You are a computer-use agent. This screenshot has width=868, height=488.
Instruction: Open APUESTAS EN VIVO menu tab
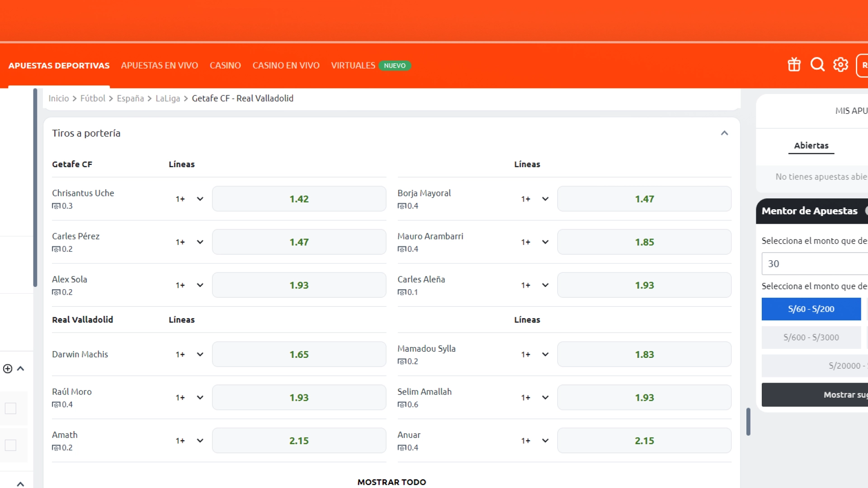[x=159, y=65]
